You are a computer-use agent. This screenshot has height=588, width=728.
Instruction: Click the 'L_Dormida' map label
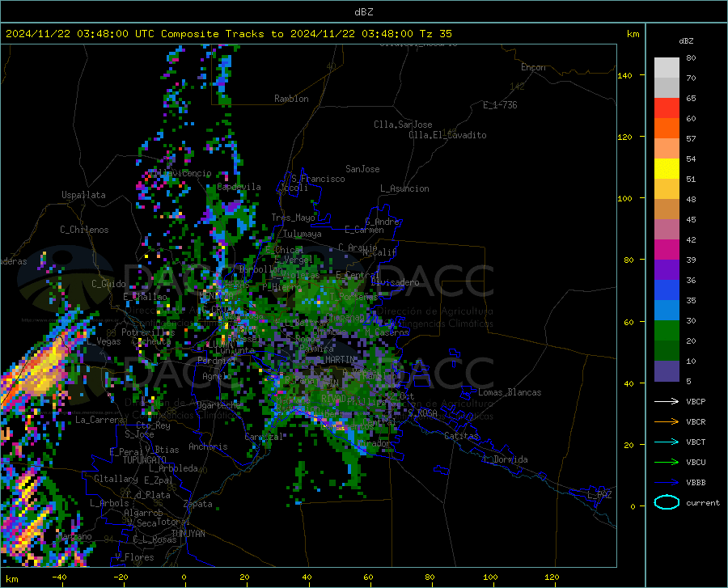505,459
